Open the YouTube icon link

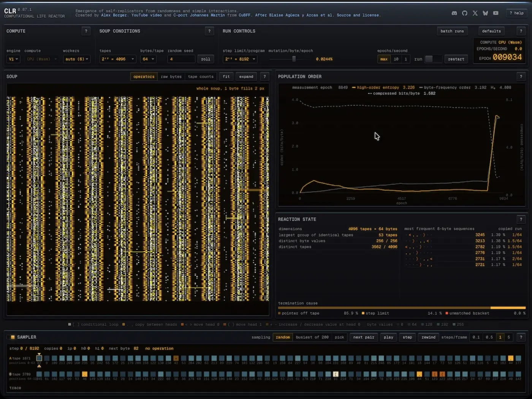click(496, 13)
